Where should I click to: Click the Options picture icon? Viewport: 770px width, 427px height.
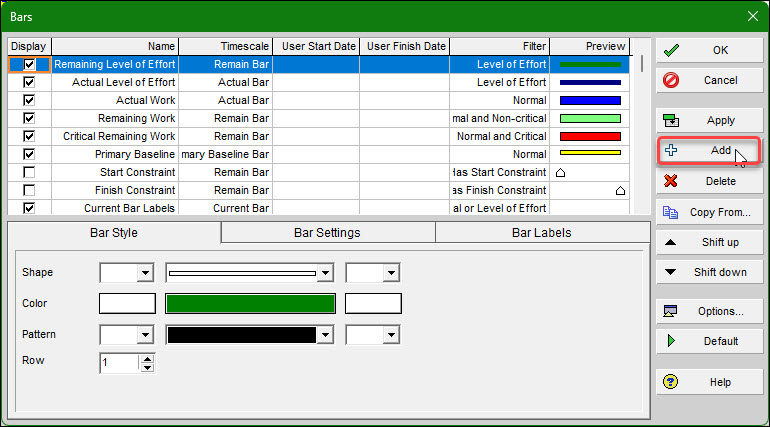670,311
